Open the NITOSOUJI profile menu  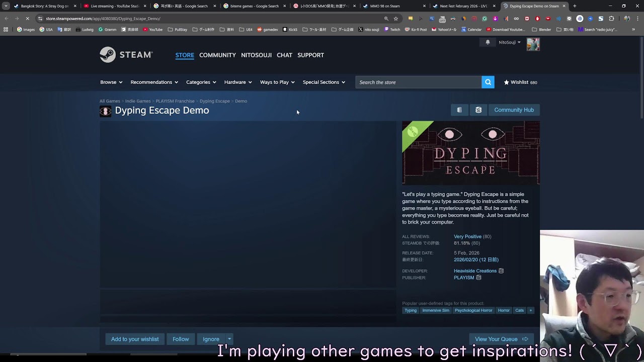[256, 55]
